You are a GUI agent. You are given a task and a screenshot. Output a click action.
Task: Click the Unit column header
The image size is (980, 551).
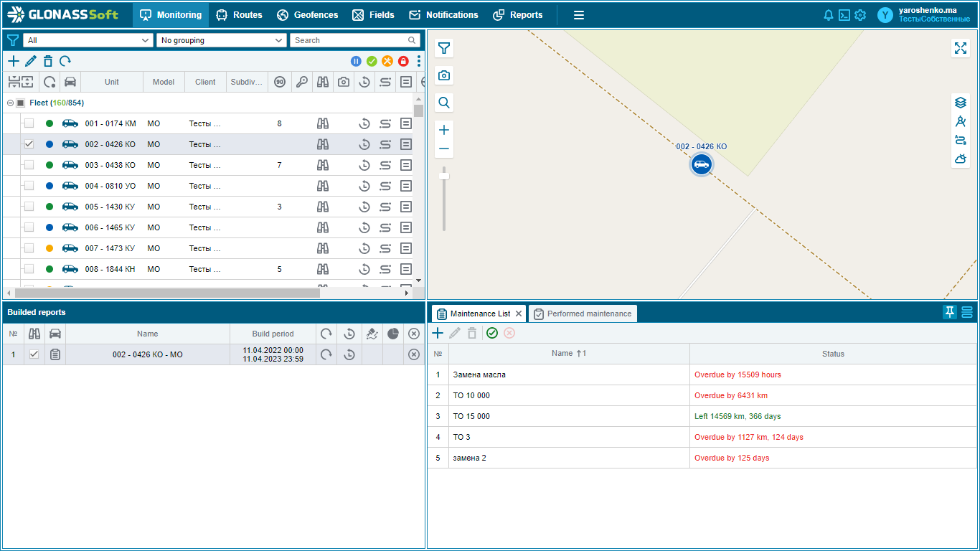[112, 82]
